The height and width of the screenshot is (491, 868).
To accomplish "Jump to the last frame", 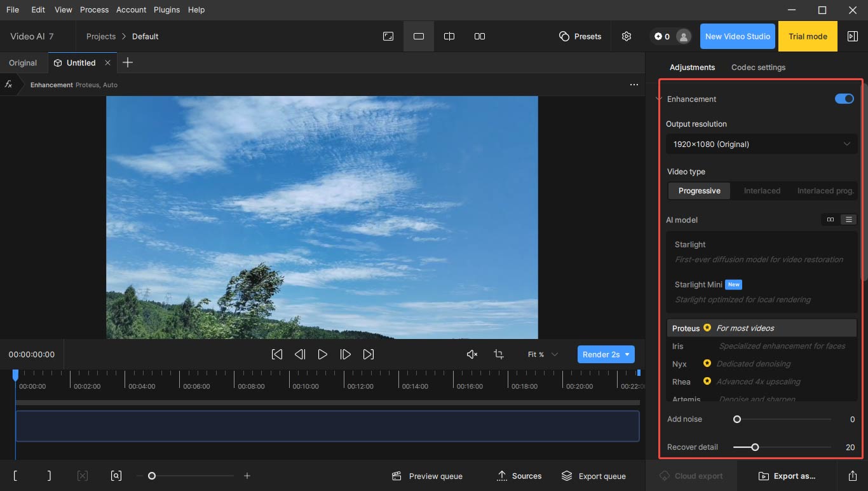I will (x=369, y=354).
